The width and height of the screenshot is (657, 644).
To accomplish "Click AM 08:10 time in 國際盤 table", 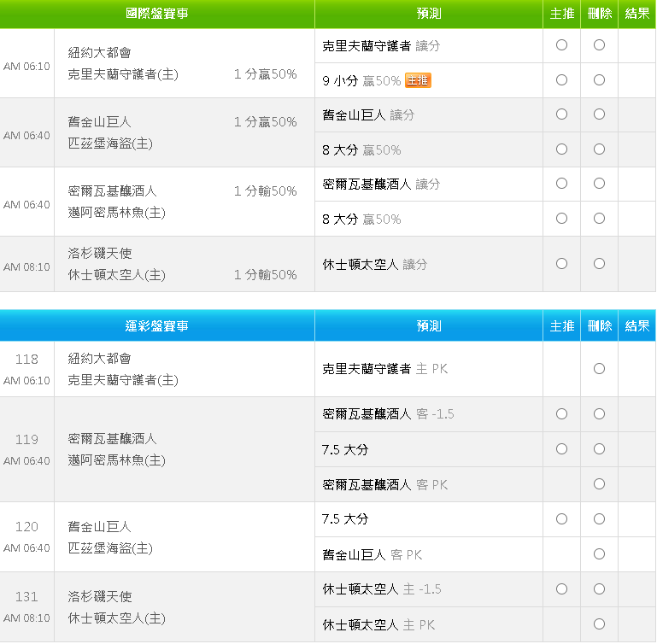I will coord(26,266).
